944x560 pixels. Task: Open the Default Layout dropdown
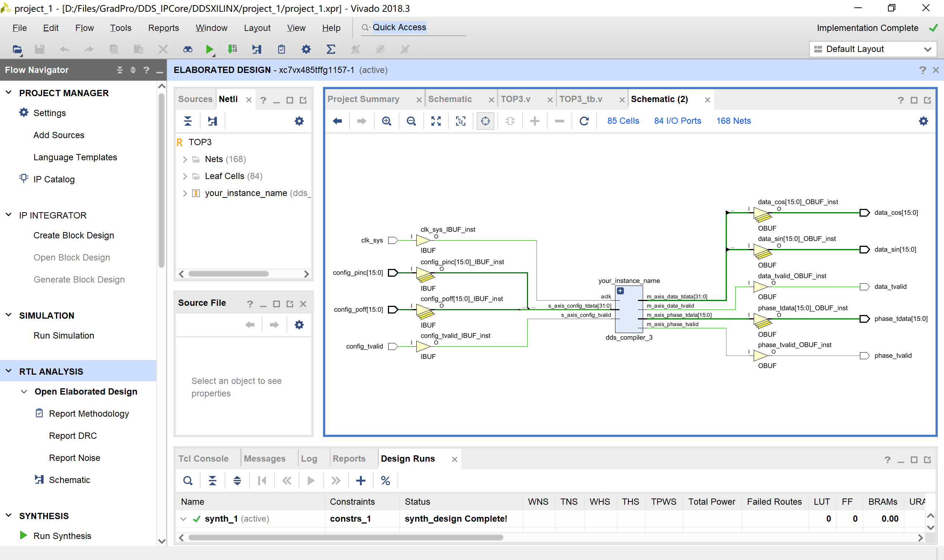872,49
